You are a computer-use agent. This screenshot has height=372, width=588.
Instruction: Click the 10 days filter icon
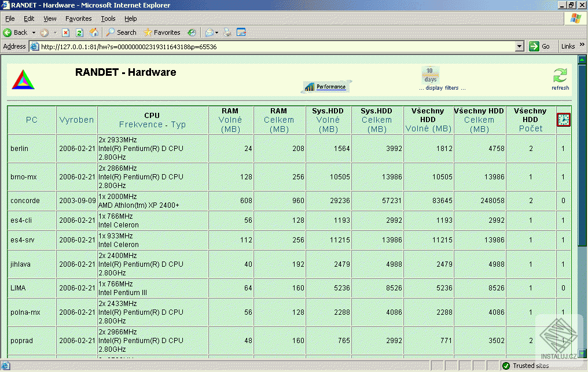[x=430, y=75]
